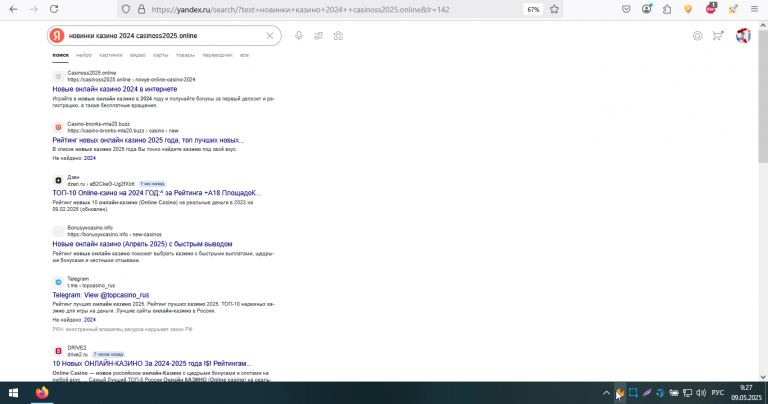Click the browser forward arrow
Image resolution: width=768 pixels, height=404 pixels.
click(x=34, y=9)
